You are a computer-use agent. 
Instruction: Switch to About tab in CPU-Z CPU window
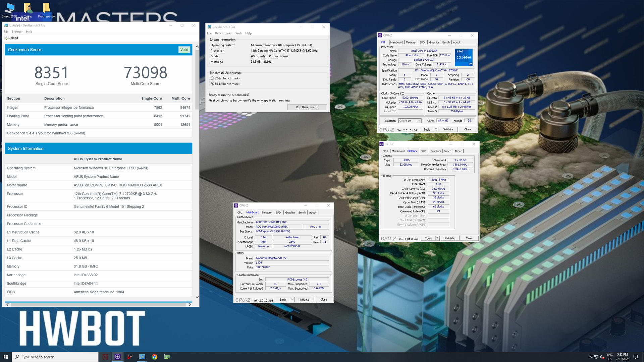tap(457, 42)
